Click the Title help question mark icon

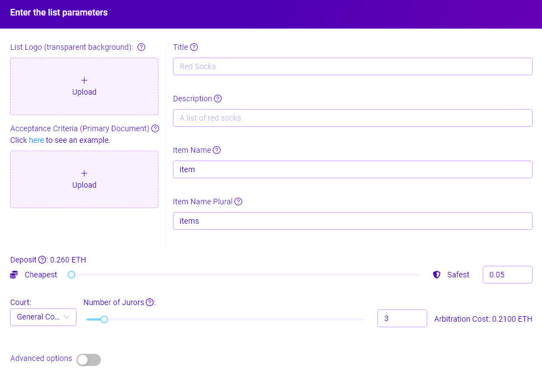click(194, 47)
